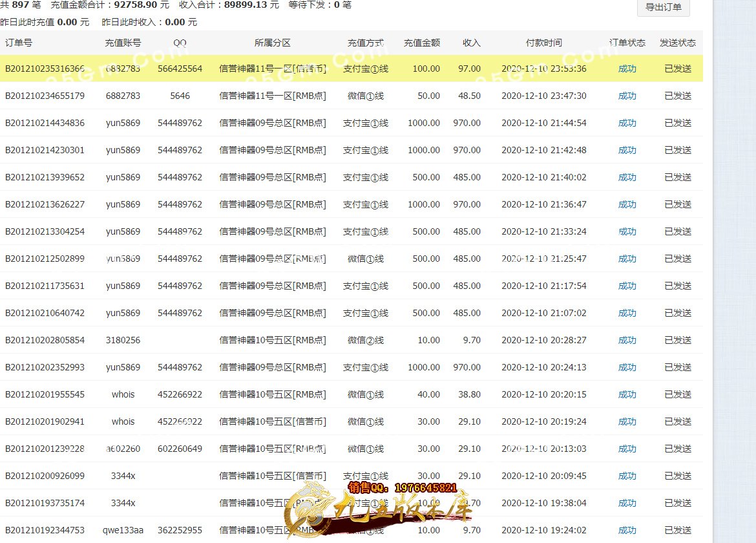Open 成功 link in the 21:42:48 row

(627, 150)
